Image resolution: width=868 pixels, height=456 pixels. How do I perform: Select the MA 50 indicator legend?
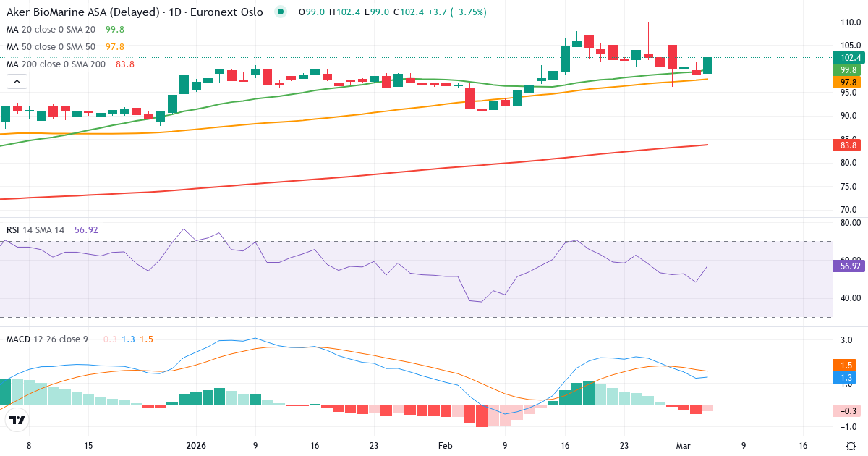[x=51, y=46]
